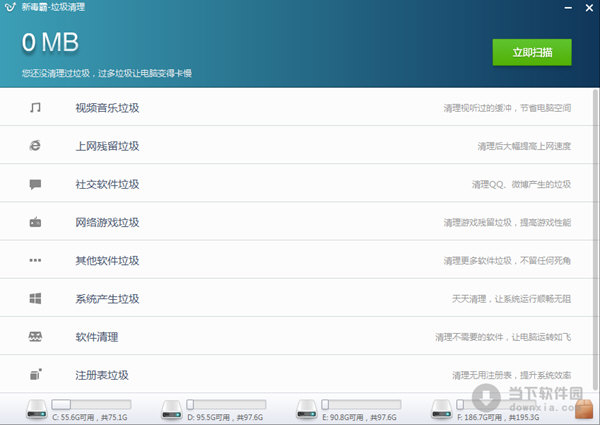Minimize the 垃圾清理 window
Image resolution: width=600 pixels, height=425 pixels.
(x=568, y=8)
